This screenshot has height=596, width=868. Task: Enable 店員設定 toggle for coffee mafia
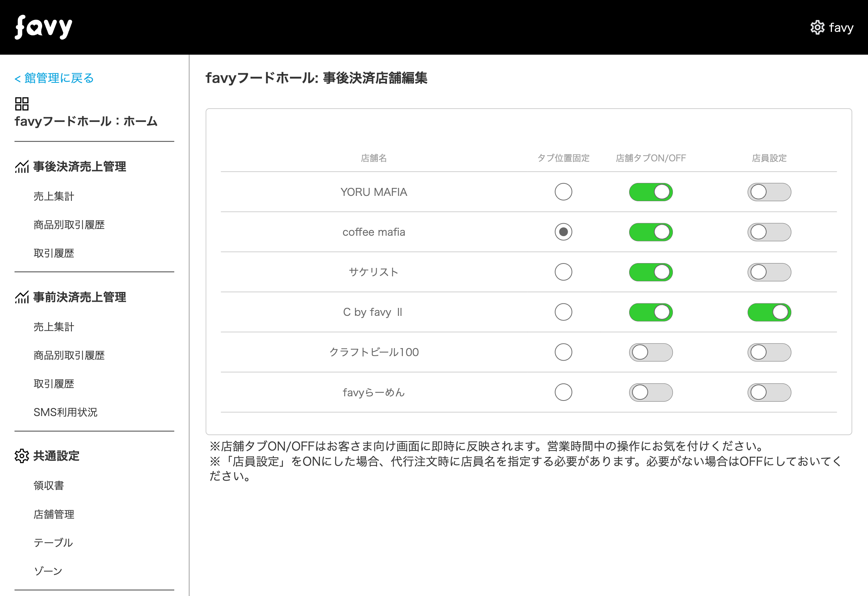[x=769, y=232]
